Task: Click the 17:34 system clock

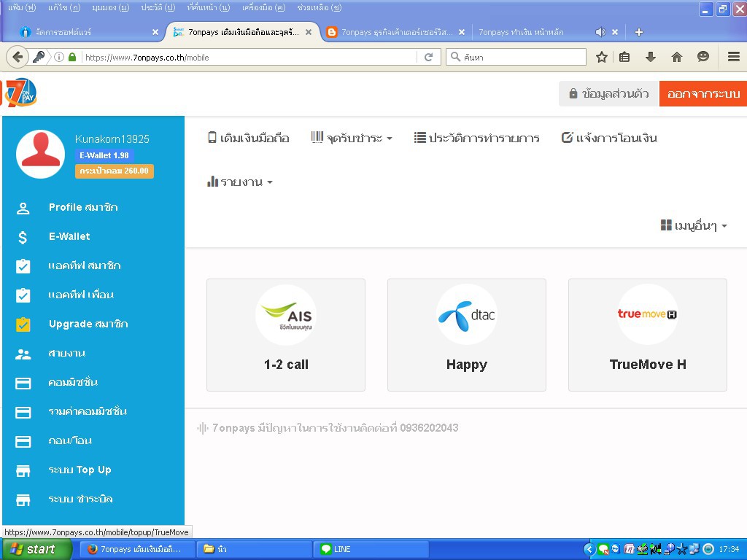Action: click(729, 549)
